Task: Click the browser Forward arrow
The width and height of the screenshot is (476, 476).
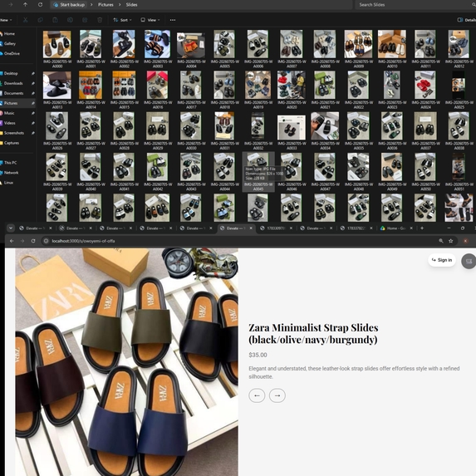Action: point(22,241)
